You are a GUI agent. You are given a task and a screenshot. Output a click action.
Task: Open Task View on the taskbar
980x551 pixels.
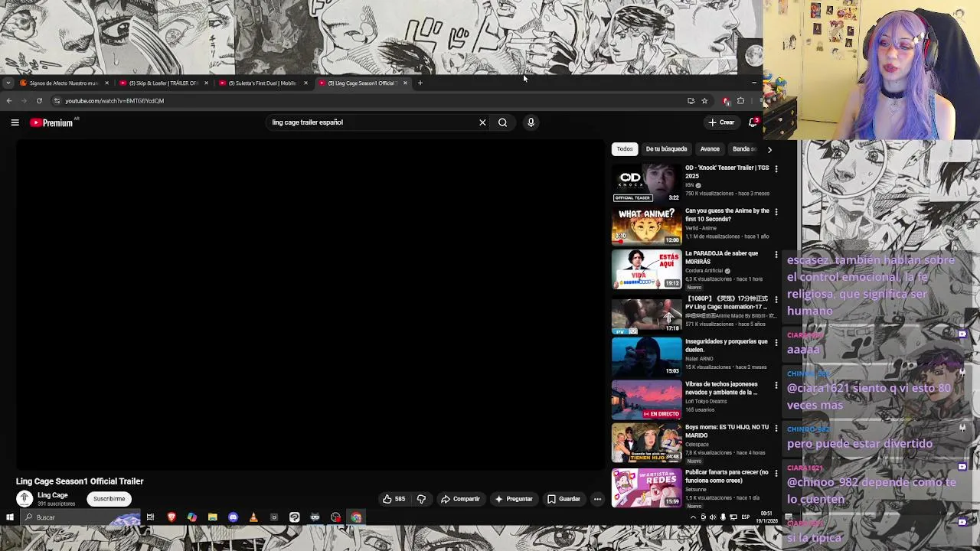pos(150,518)
